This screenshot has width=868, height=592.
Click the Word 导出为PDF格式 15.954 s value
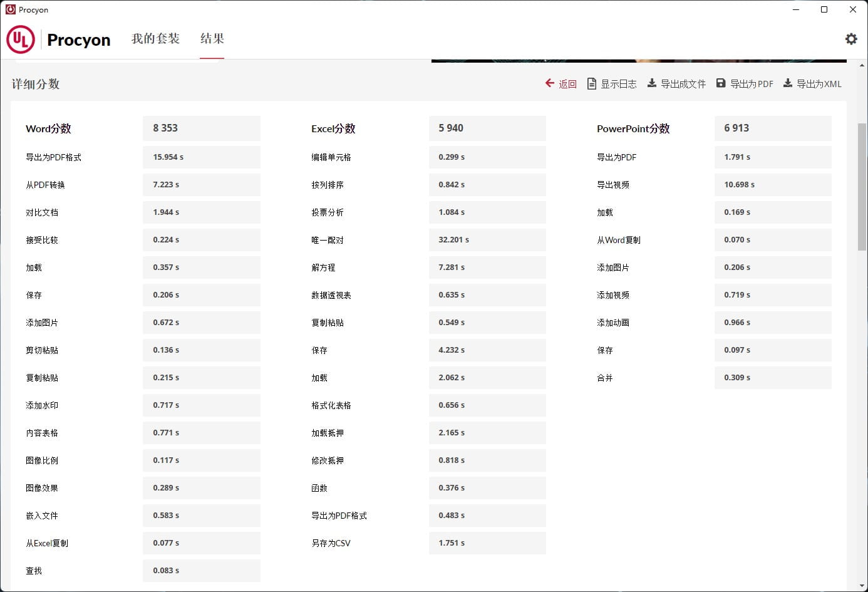pyautogui.click(x=201, y=157)
